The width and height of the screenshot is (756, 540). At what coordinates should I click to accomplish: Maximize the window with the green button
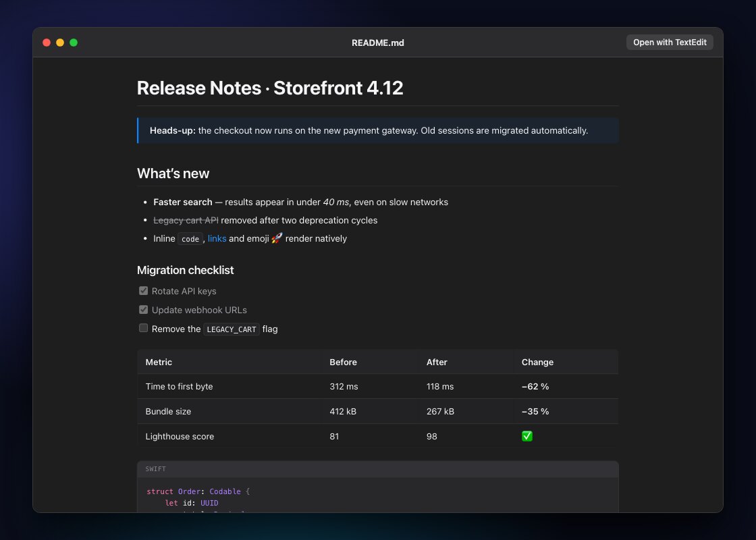[74, 43]
